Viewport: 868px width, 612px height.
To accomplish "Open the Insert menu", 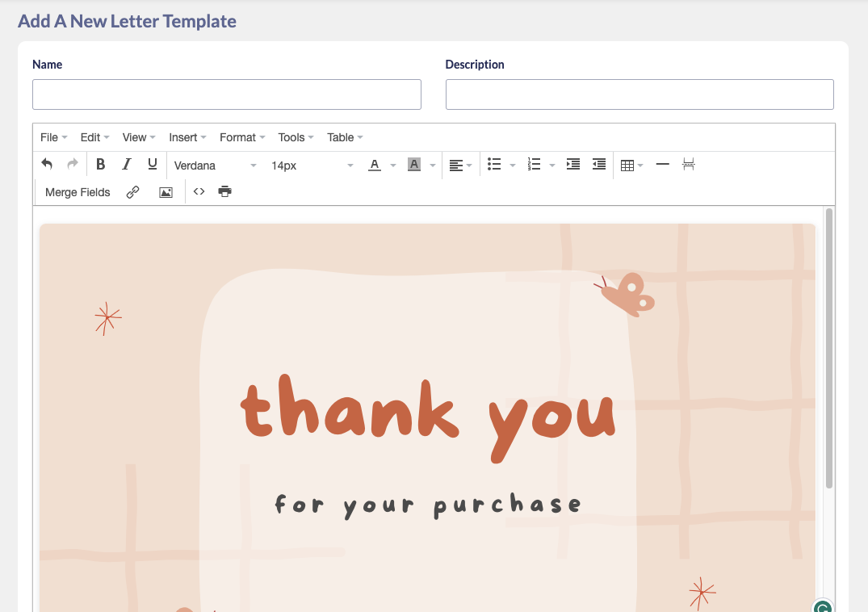I will pos(187,137).
